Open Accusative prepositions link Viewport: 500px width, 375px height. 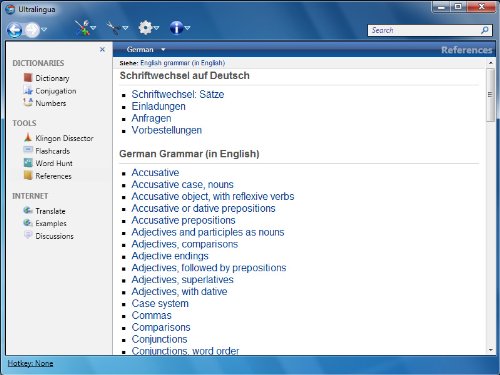click(183, 220)
